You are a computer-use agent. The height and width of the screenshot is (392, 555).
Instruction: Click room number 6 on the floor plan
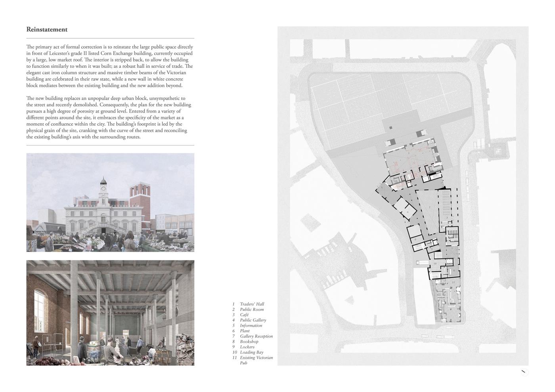tap(415, 239)
